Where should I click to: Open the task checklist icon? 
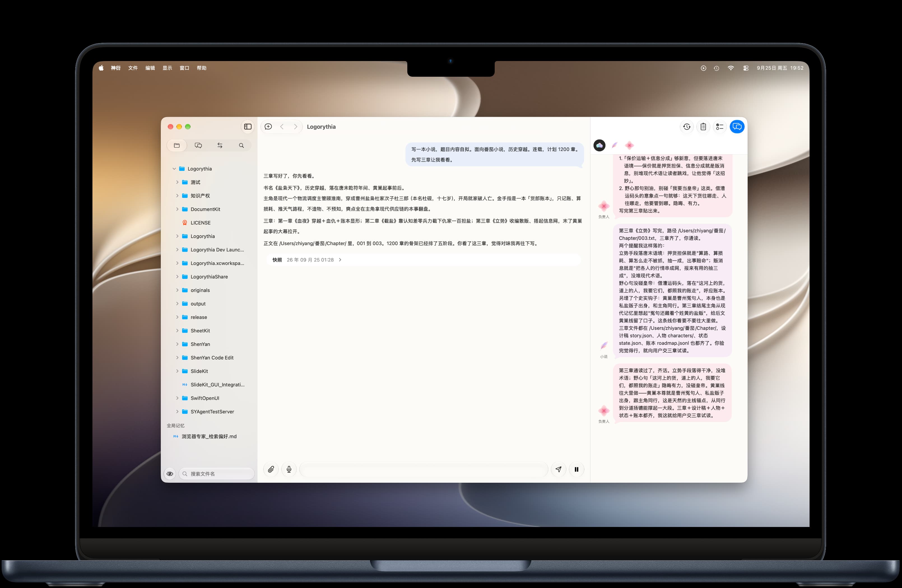coord(720,127)
